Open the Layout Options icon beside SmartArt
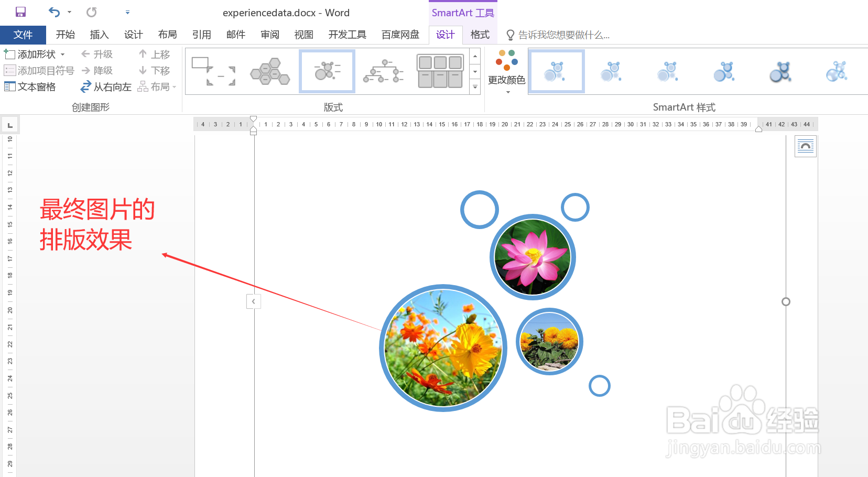868x477 pixels. [806, 146]
